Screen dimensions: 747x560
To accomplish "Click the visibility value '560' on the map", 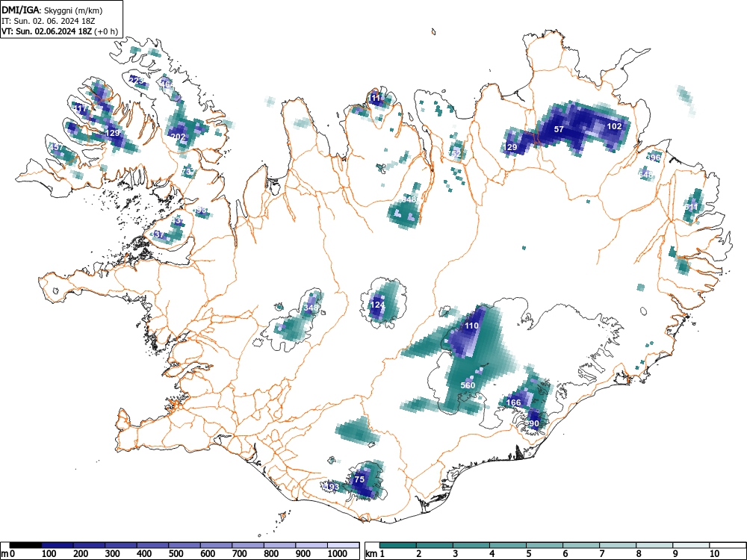I will pos(468,385).
